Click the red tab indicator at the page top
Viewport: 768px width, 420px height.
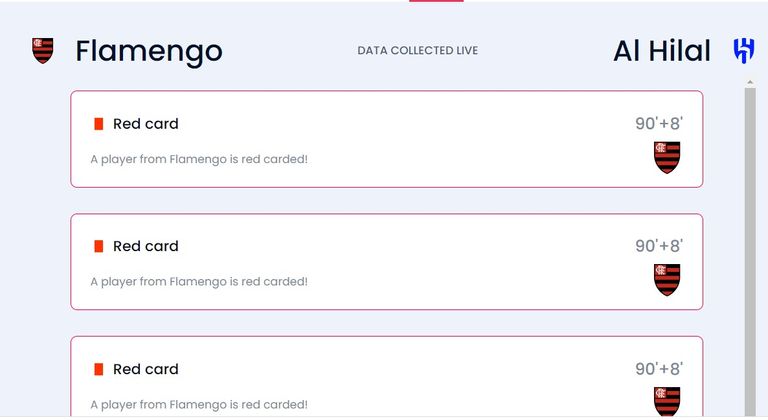pyautogui.click(x=436, y=1)
